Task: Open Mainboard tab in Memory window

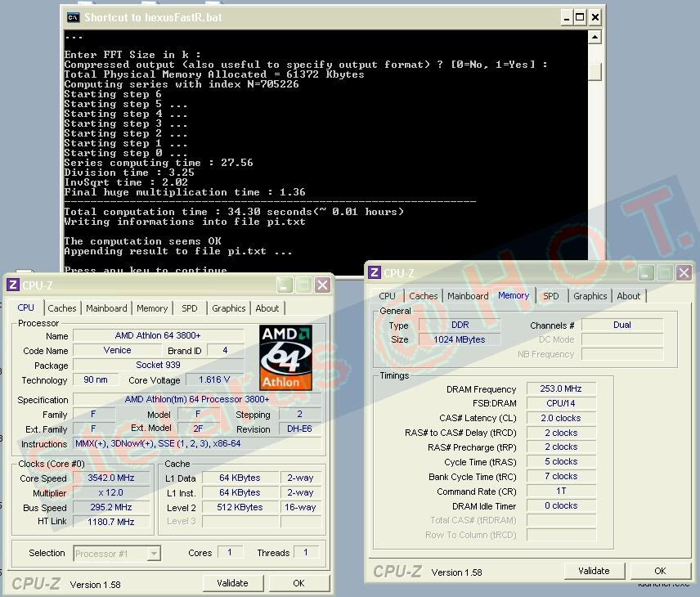Action: tap(468, 295)
